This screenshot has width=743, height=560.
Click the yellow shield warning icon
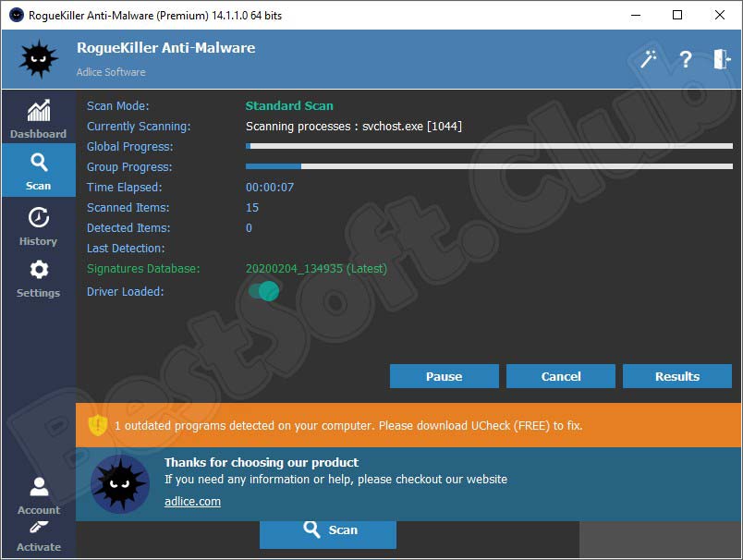(x=98, y=425)
